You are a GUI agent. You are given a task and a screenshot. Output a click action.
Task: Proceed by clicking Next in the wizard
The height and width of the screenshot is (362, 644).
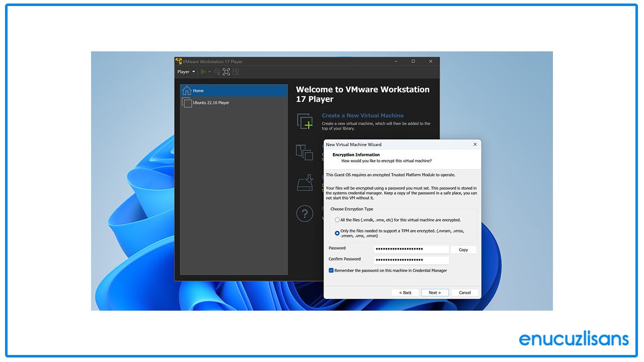click(x=435, y=292)
